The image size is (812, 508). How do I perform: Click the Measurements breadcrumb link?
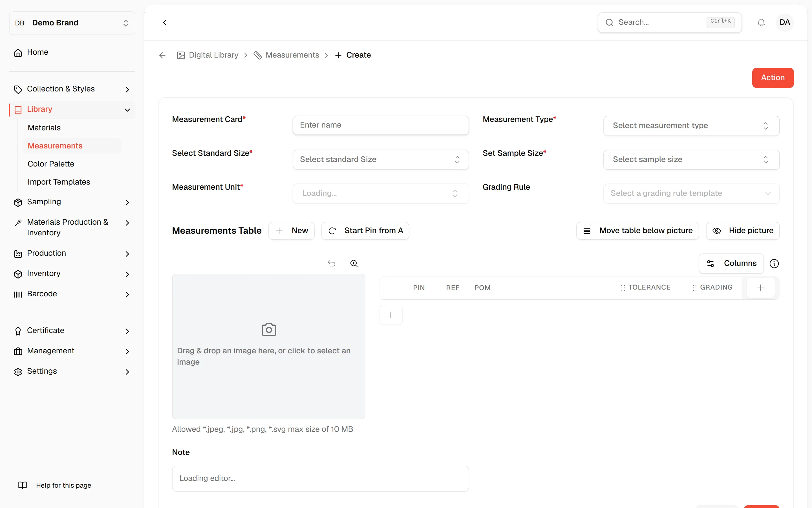click(286, 55)
